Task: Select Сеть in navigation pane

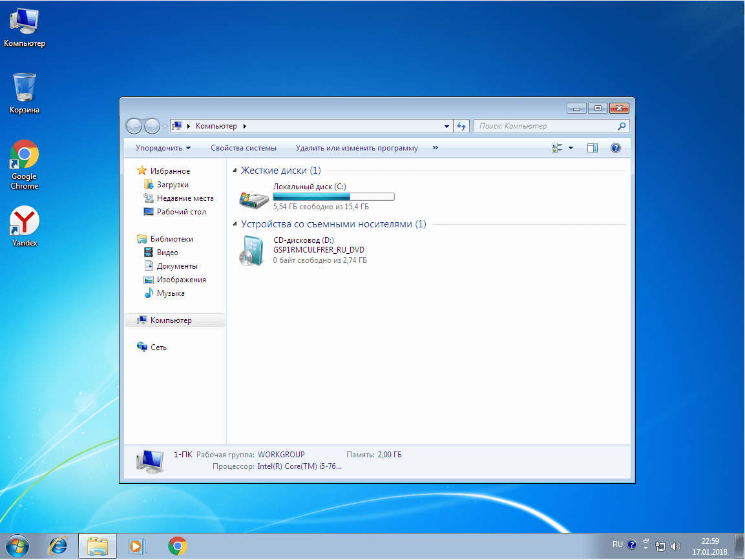Action: click(x=152, y=347)
